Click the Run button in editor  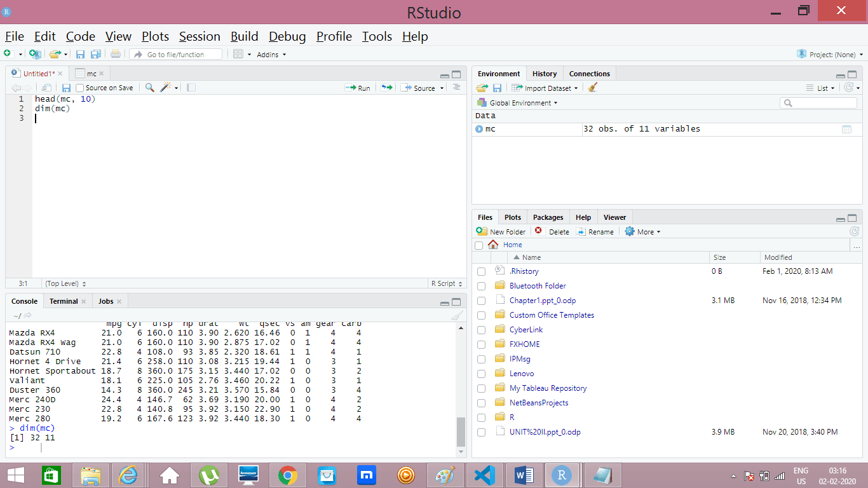pyautogui.click(x=358, y=88)
